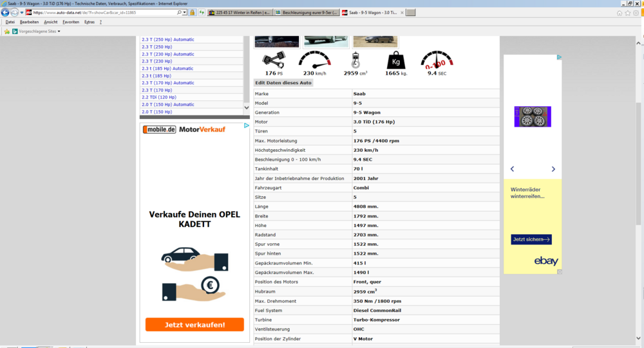Open the Extras menu
This screenshot has width=644, height=348.
[90, 22]
